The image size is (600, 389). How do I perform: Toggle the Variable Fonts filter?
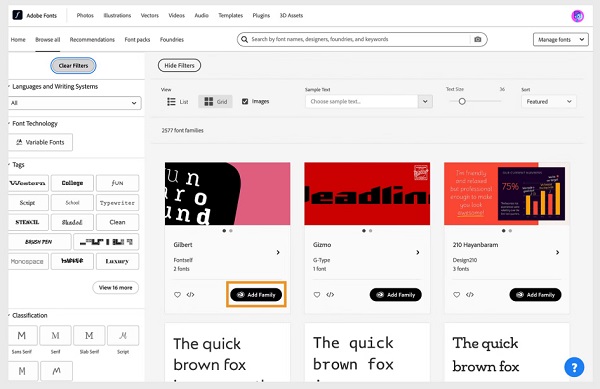pos(41,142)
